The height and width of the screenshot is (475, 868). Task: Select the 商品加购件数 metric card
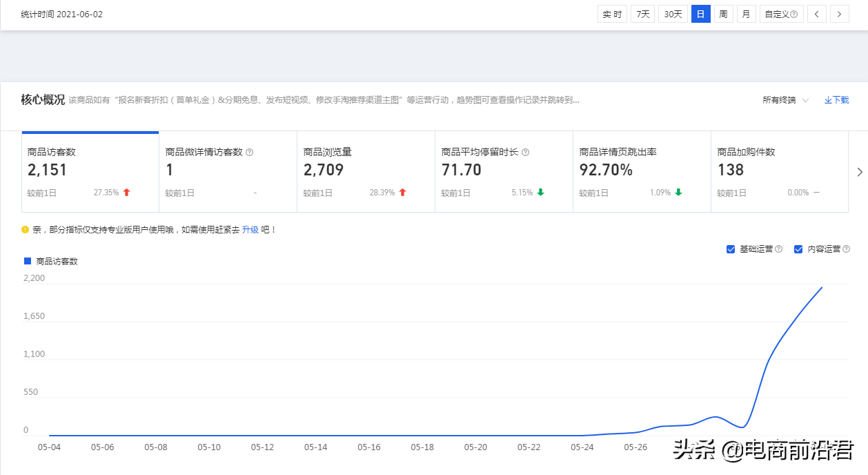780,172
